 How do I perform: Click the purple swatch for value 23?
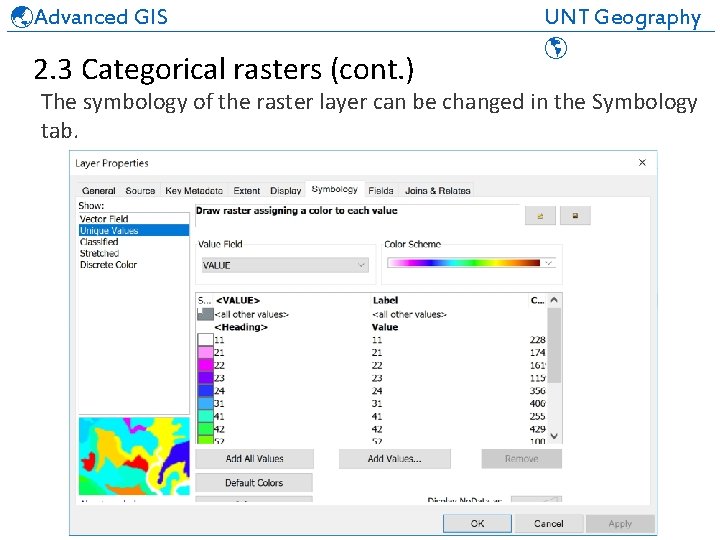pyautogui.click(x=205, y=378)
